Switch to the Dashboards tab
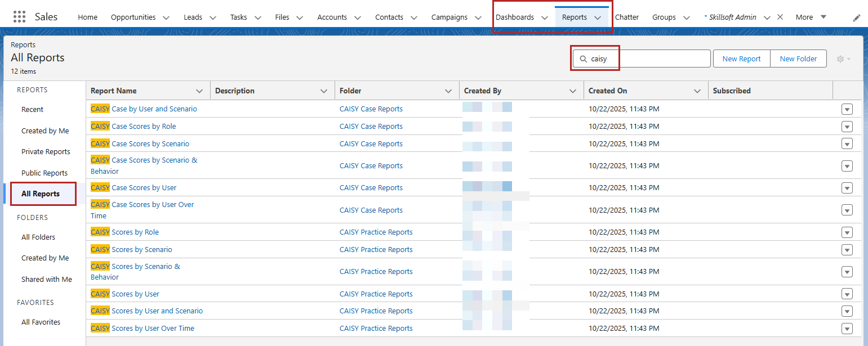The height and width of the screenshot is (346, 868). click(514, 17)
